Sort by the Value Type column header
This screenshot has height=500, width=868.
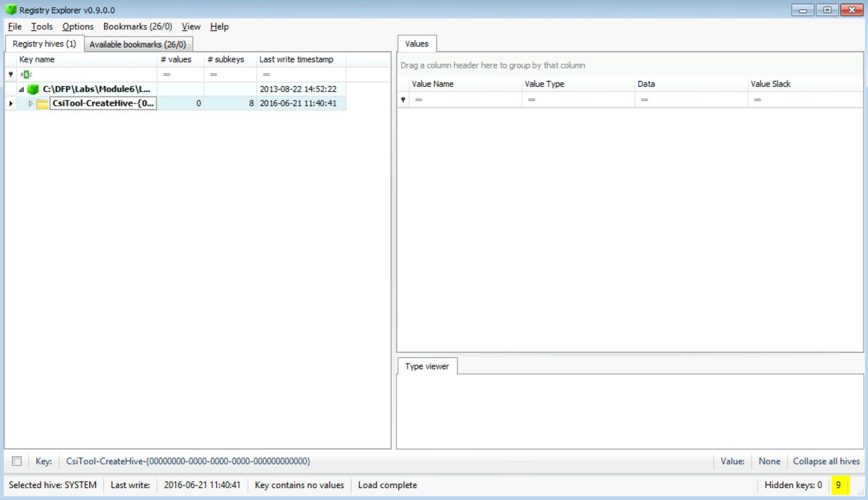point(578,84)
